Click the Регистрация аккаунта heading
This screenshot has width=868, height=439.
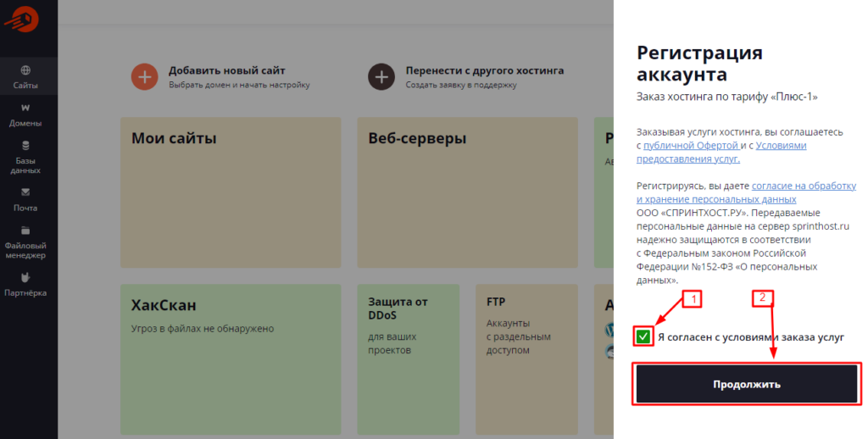tap(699, 63)
